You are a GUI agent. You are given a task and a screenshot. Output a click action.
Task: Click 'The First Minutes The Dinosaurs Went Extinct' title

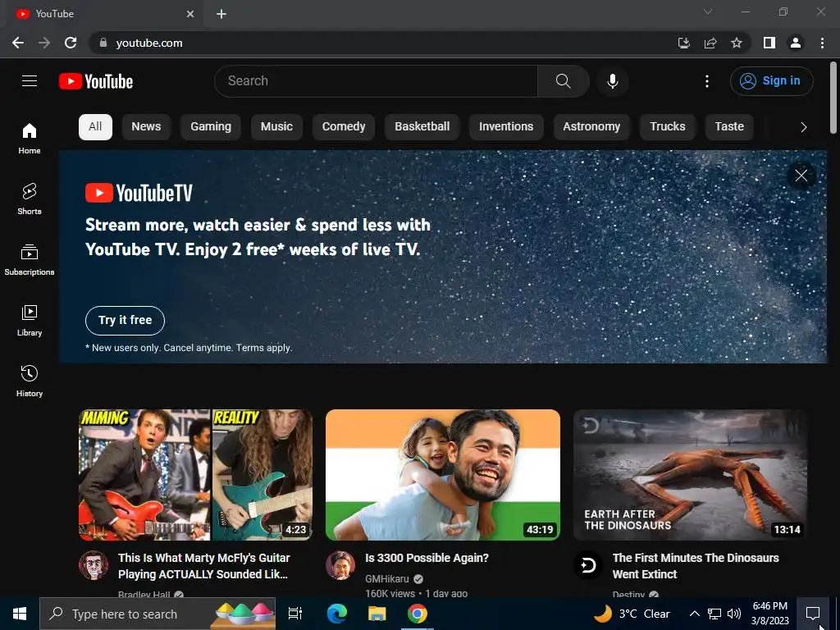696,566
